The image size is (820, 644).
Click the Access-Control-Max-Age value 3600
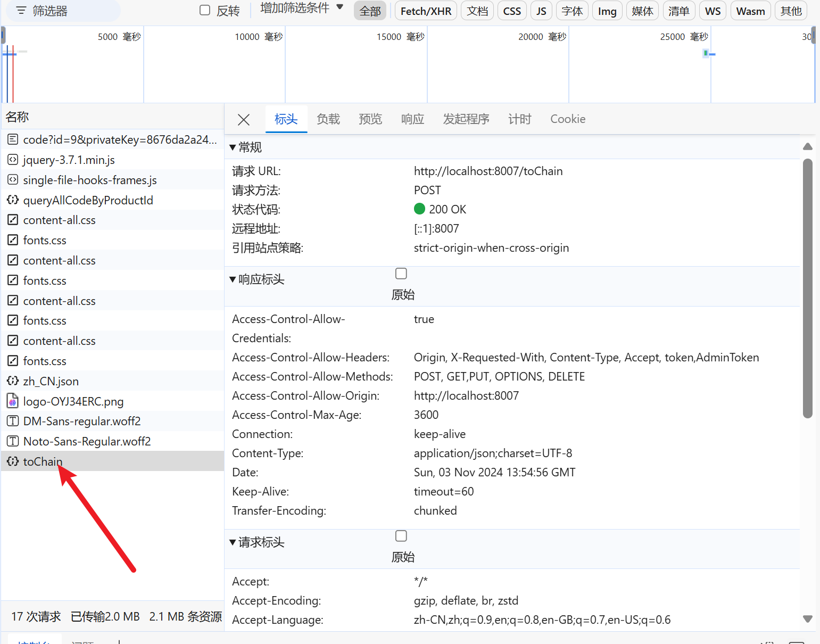pyautogui.click(x=426, y=415)
